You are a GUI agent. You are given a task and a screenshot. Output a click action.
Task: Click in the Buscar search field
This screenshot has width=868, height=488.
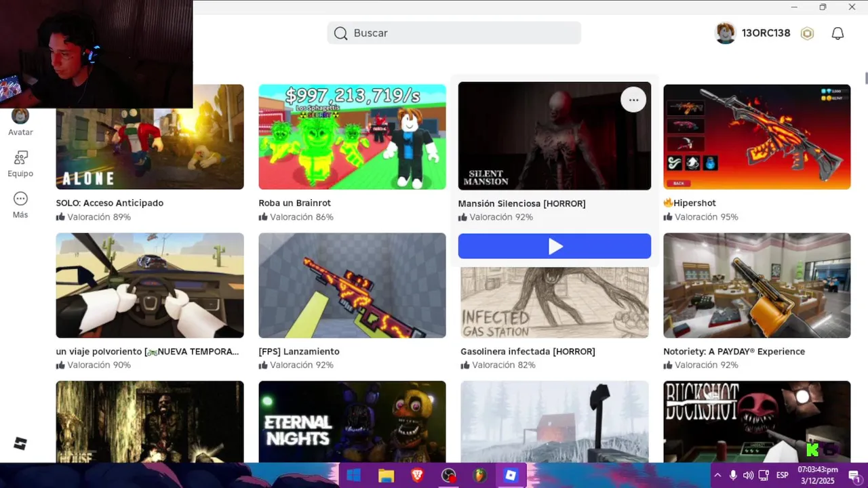tap(454, 33)
